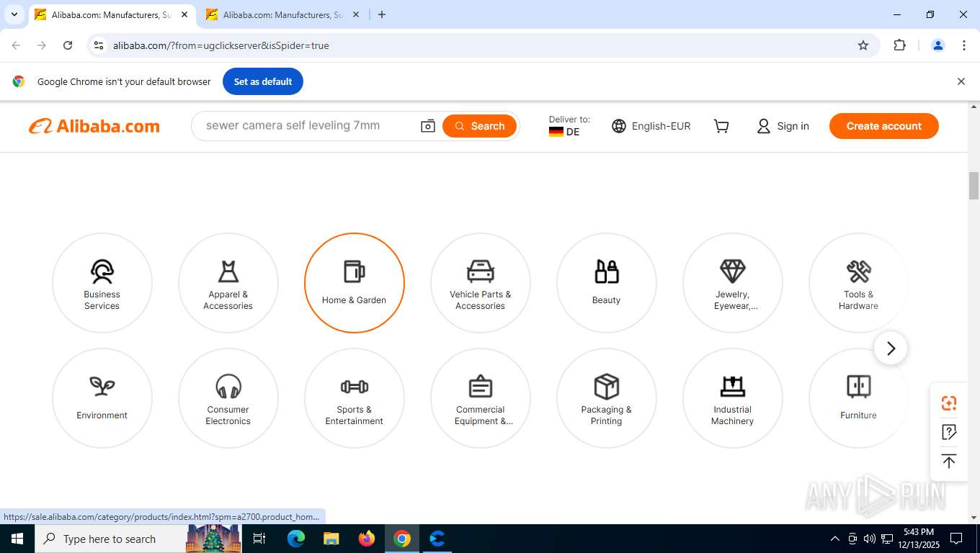Show hidden system tray icons

(835, 539)
